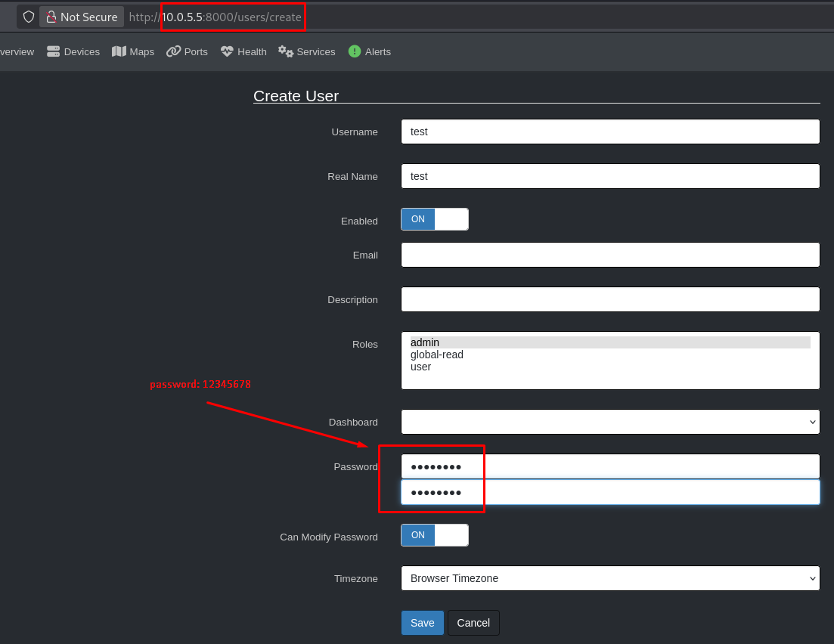The width and height of the screenshot is (834, 644).
Task: Click into the Description field
Action: pos(609,299)
